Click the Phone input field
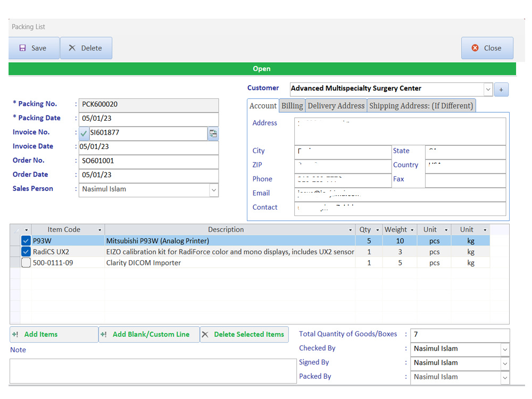Viewport: 532px width, 399px height. tap(343, 180)
